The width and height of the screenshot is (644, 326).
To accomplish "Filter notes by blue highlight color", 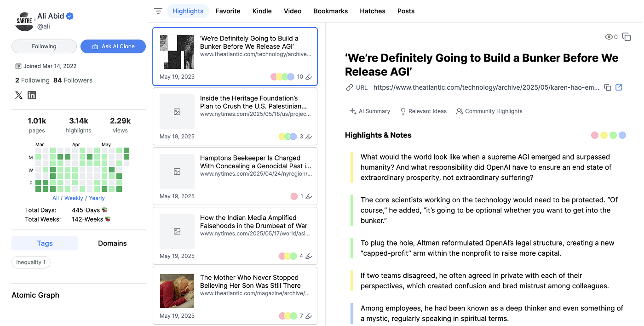I will (x=622, y=135).
